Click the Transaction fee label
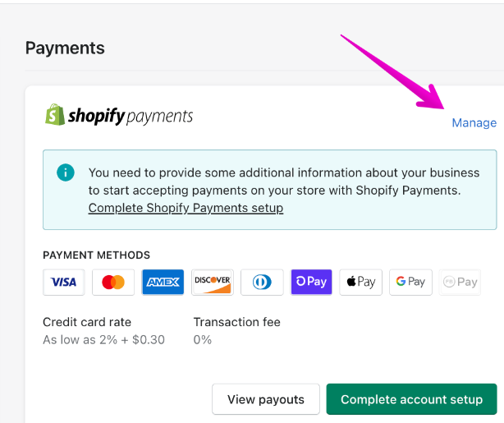The height and width of the screenshot is (423, 504). point(236,322)
